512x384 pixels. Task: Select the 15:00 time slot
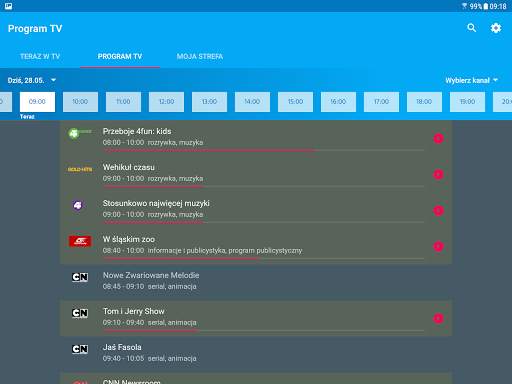[x=295, y=102]
